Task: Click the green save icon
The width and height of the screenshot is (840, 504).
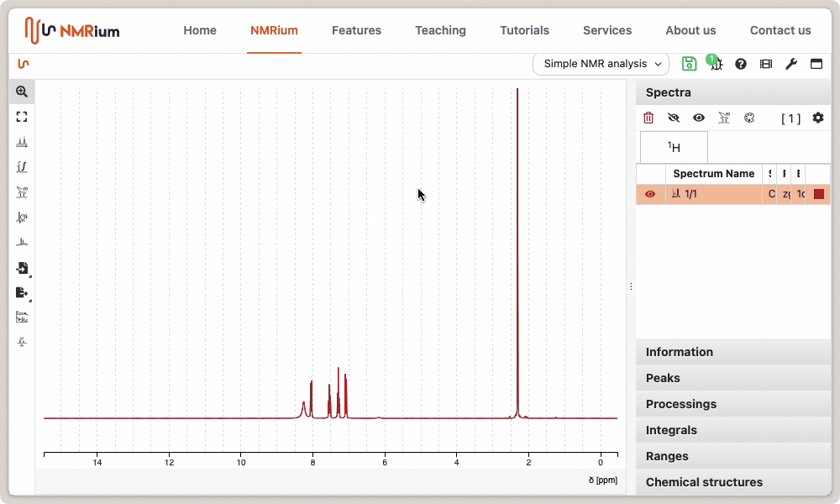Action: click(689, 64)
